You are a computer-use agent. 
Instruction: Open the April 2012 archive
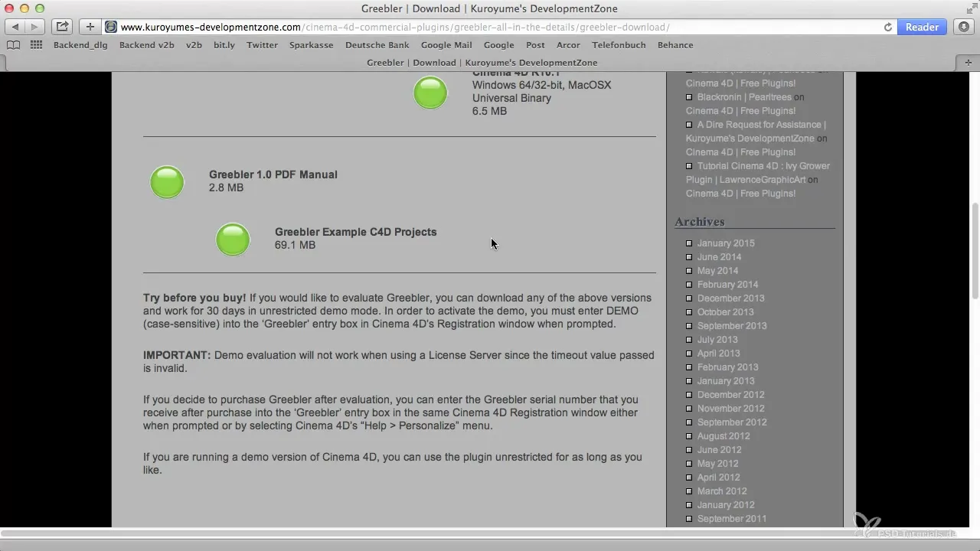click(718, 478)
